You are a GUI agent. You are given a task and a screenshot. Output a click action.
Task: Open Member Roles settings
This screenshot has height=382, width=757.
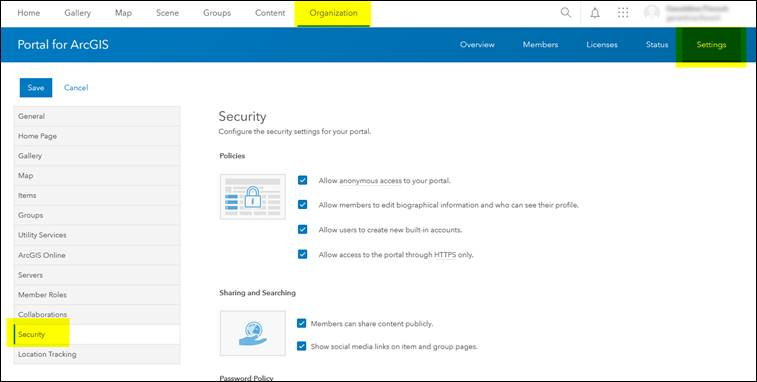click(x=97, y=295)
